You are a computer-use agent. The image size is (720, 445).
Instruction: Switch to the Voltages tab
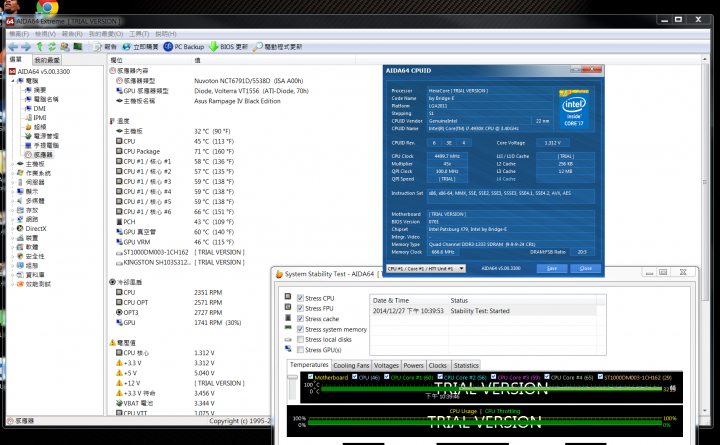point(386,366)
